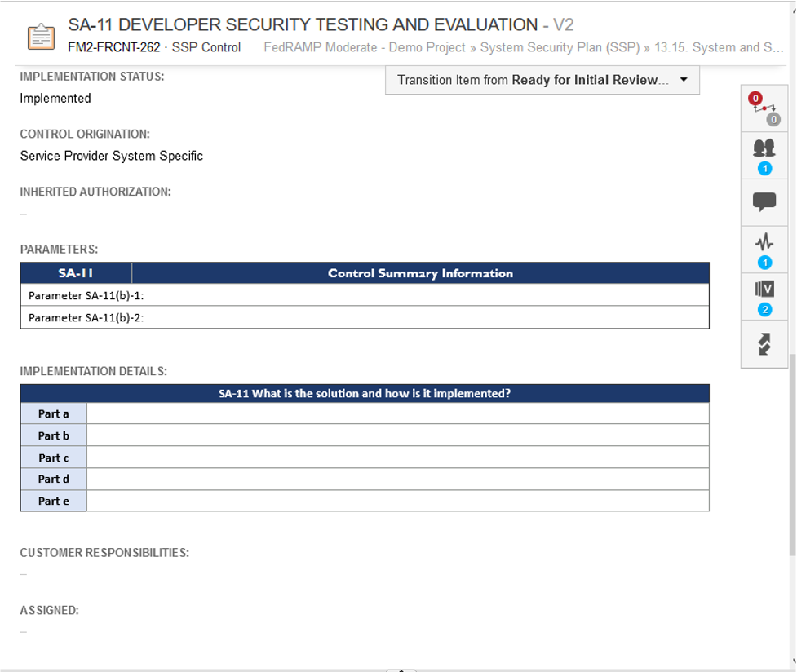Image resolution: width=797 pixels, height=672 pixels.
Task: Click the Part e implementation details cell
Action: [x=397, y=501]
